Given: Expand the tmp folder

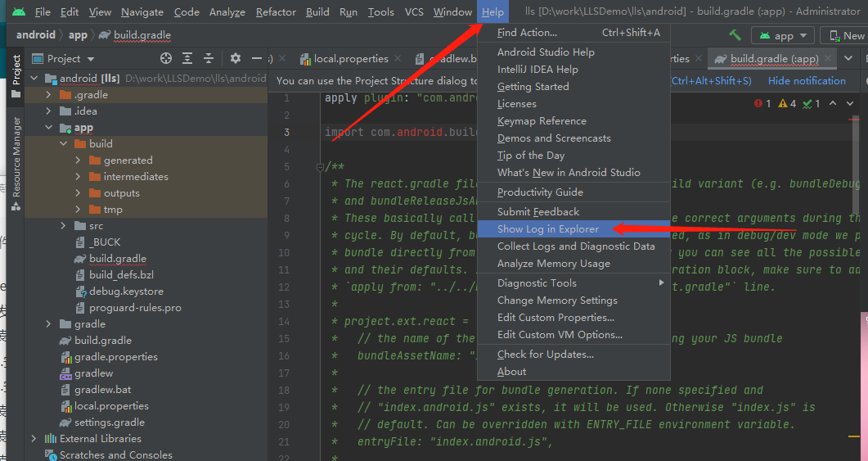Looking at the screenshot, I should click(78, 209).
